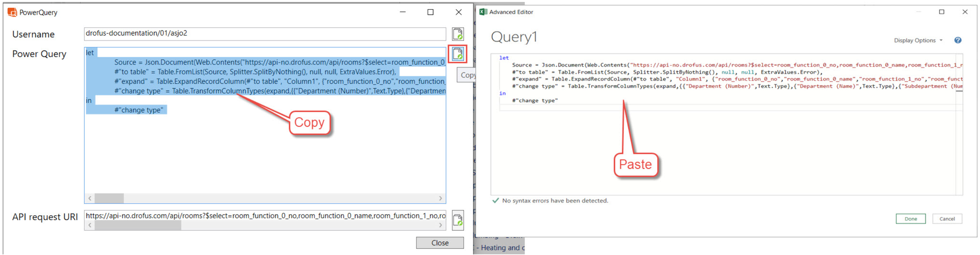
Task: Click the Excel icon in Advanced Editor title
Action: pyautogui.click(x=483, y=12)
